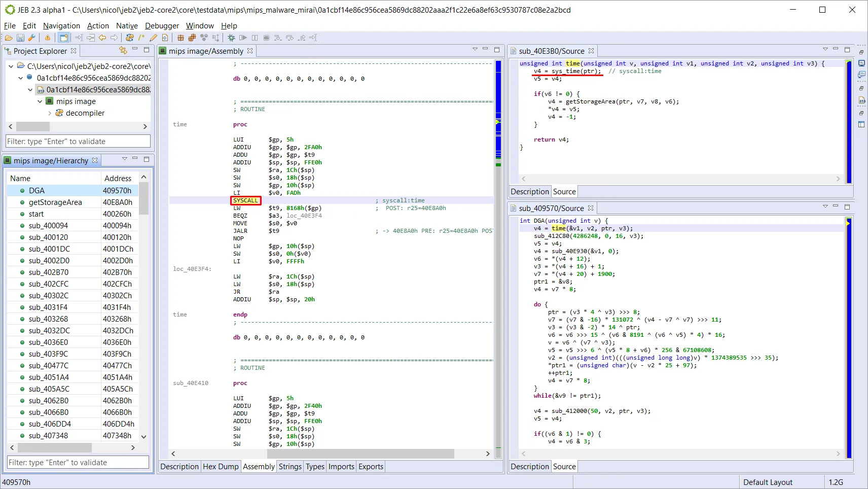Expand the decompiler tree node

point(49,113)
